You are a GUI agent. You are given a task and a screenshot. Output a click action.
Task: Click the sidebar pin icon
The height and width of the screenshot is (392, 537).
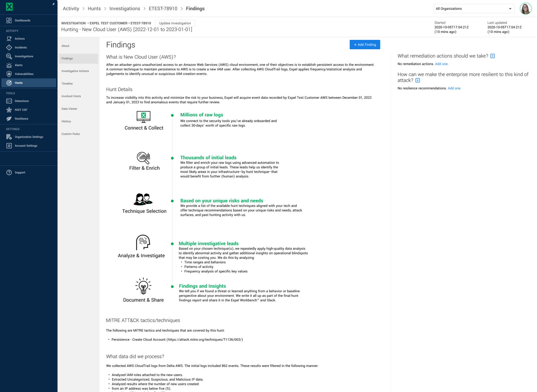coord(54,4)
